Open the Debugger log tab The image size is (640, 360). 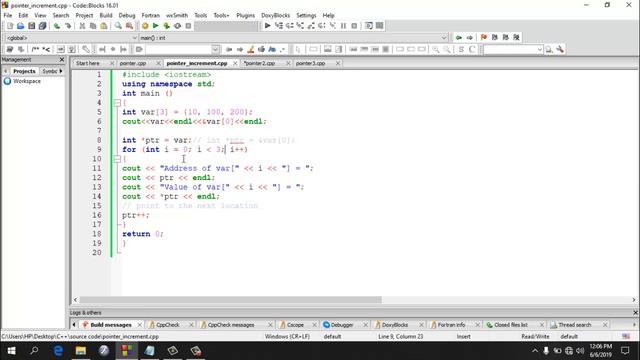point(342,325)
